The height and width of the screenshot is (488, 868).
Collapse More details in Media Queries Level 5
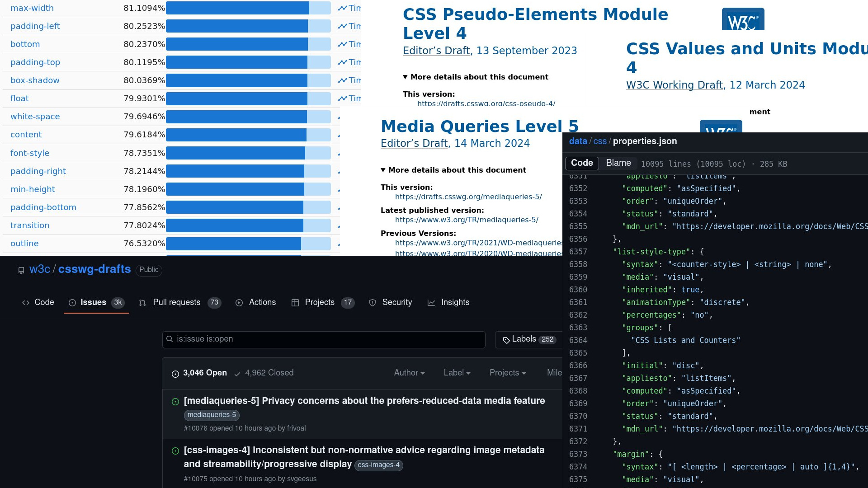tap(453, 170)
